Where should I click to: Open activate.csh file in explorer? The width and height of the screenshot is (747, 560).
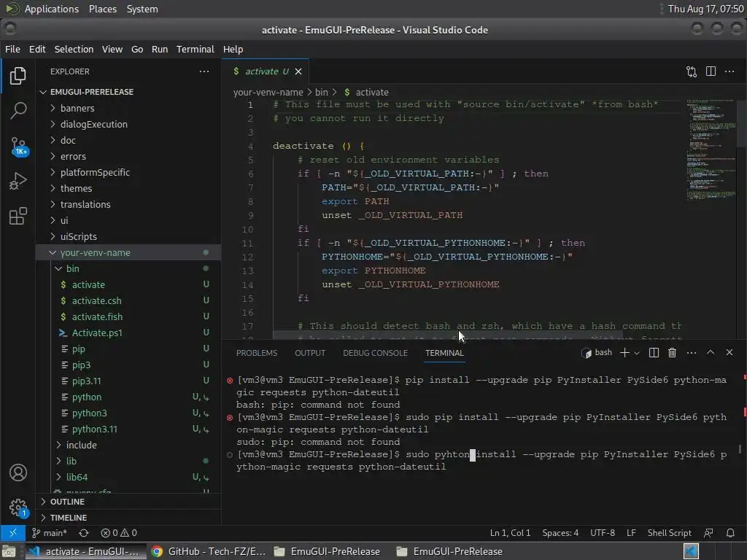click(128, 300)
